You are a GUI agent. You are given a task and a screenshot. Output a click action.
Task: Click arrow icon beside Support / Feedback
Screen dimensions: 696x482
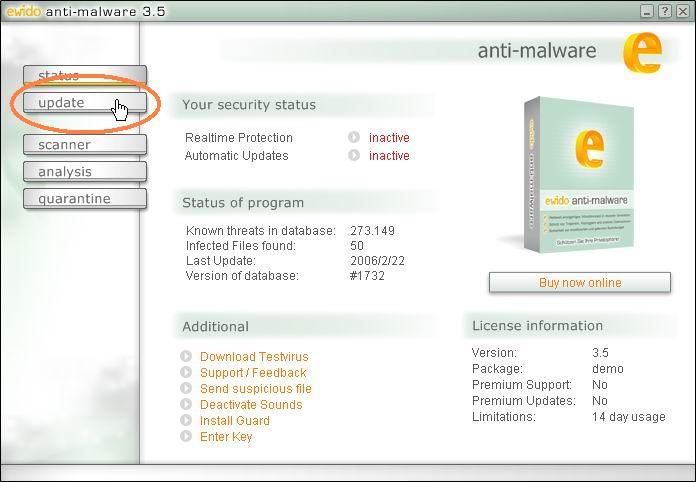pyautogui.click(x=186, y=372)
